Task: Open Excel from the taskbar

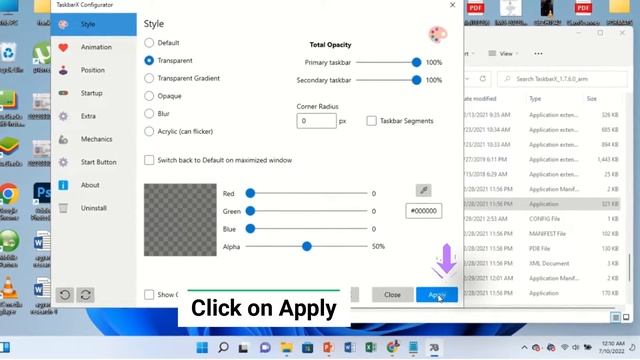Action: click(371, 347)
